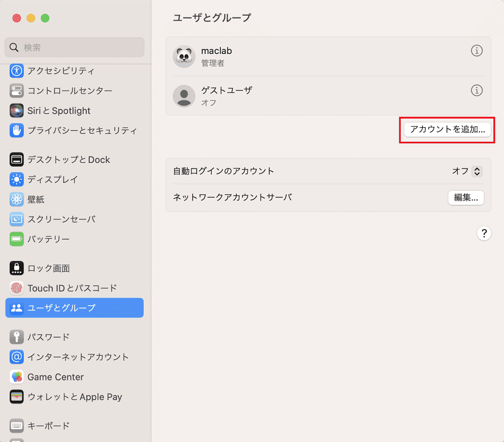Select the ディスプレイ sun icon
The width and height of the screenshot is (504, 442).
[x=17, y=180]
